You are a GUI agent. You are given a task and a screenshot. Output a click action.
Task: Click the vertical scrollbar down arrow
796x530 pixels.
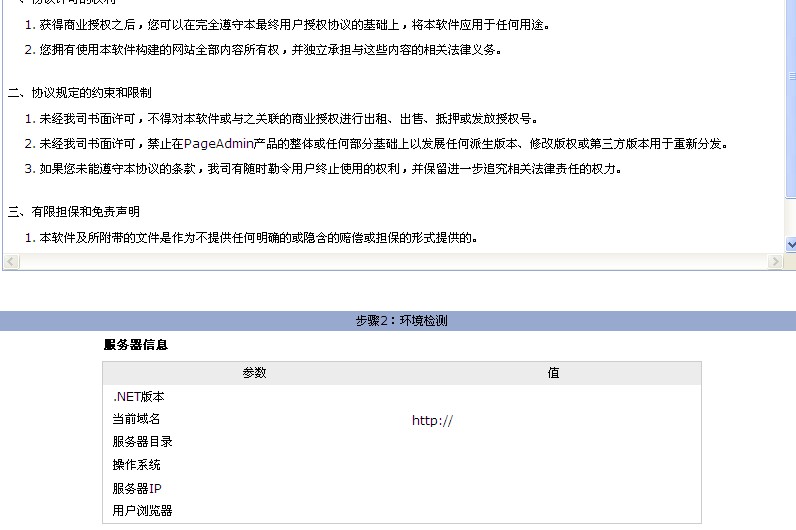tap(790, 244)
